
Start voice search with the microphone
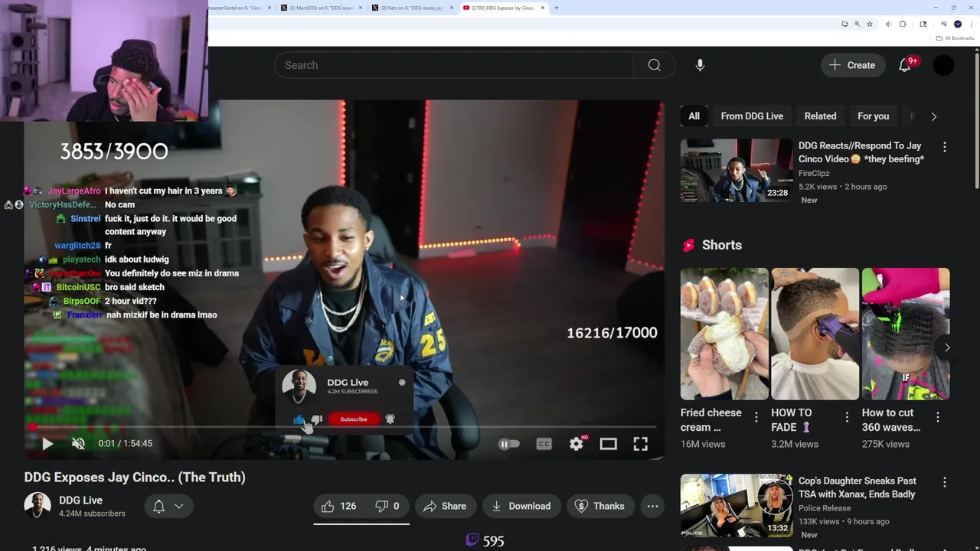(x=700, y=65)
